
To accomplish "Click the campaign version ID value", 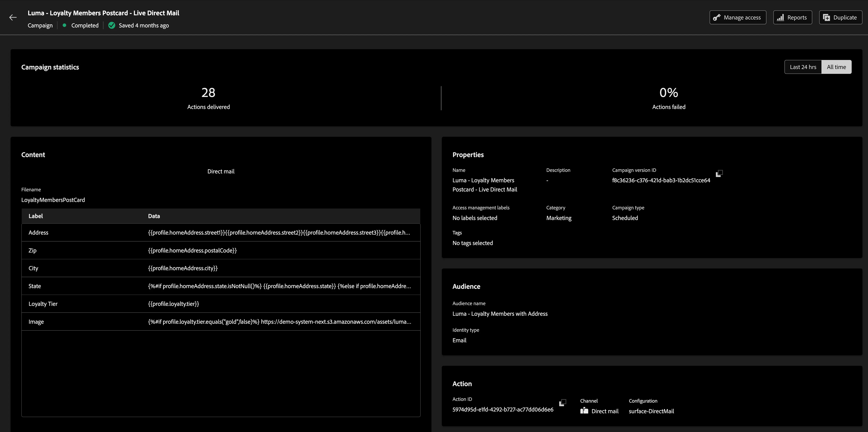I will pyautogui.click(x=661, y=180).
